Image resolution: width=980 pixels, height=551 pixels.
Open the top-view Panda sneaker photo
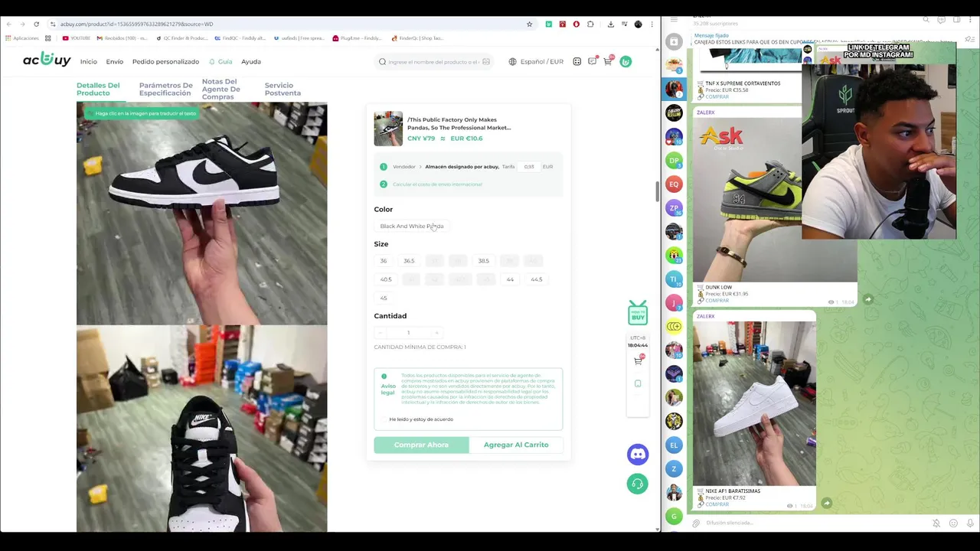click(x=201, y=429)
